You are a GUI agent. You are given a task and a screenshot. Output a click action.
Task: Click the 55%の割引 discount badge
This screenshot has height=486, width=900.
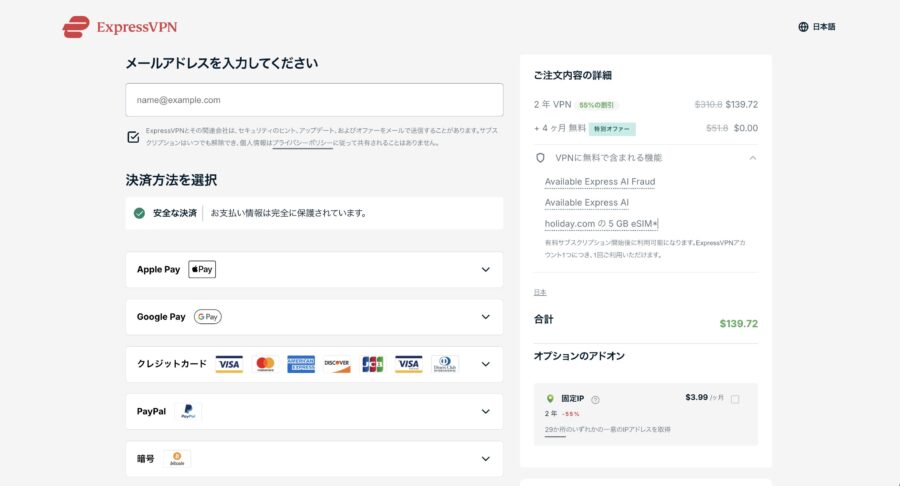[x=596, y=105]
